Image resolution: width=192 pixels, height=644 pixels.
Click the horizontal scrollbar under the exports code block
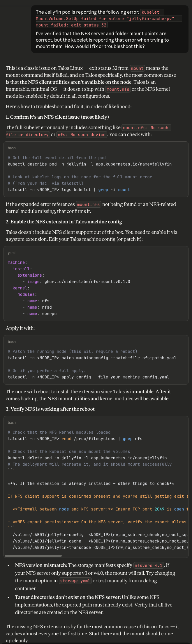(33, 555)
